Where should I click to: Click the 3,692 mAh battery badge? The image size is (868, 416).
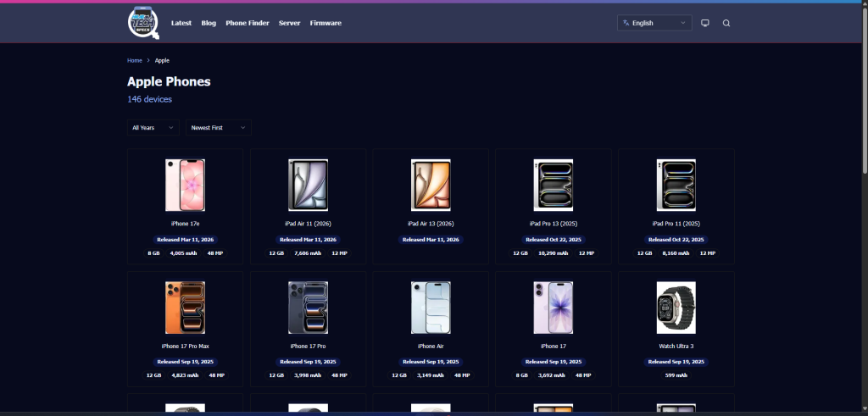point(551,375)
